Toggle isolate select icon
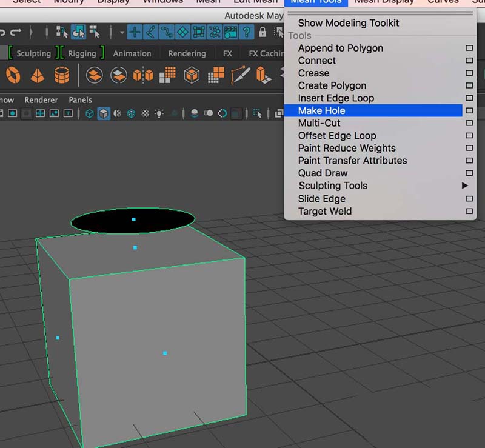Viewport: 485px width, 448px height. point(257,113)
